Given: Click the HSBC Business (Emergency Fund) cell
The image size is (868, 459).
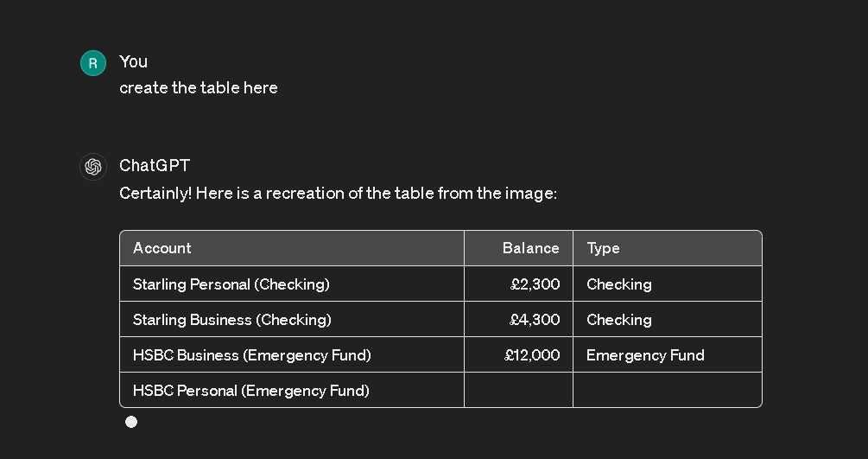Looking at the screenshot, I should point(292,354).
